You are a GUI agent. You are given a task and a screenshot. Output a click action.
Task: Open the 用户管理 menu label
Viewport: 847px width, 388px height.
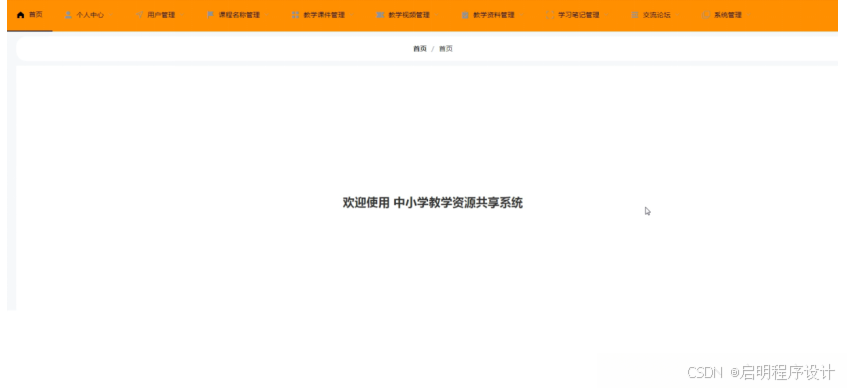click(162, 15)
